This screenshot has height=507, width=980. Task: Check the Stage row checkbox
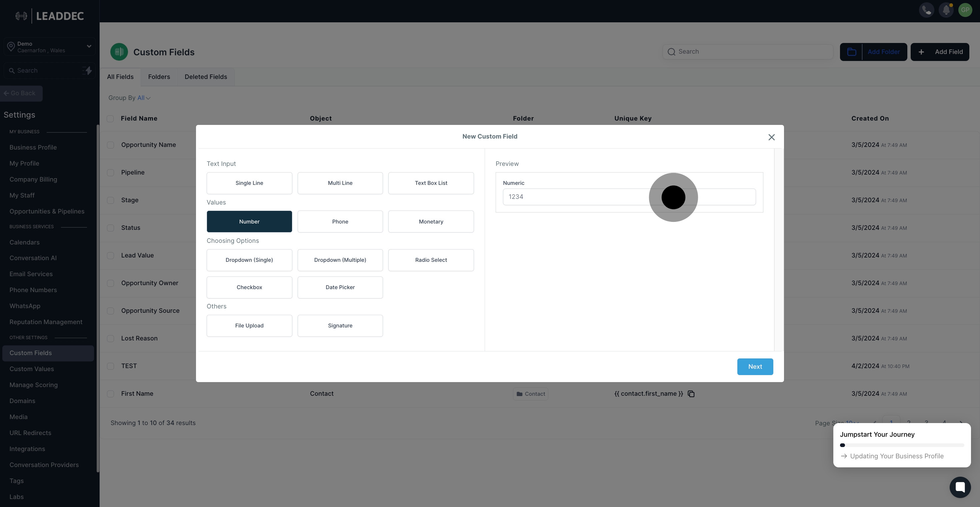pyautogui.click(x=110, y=200)
